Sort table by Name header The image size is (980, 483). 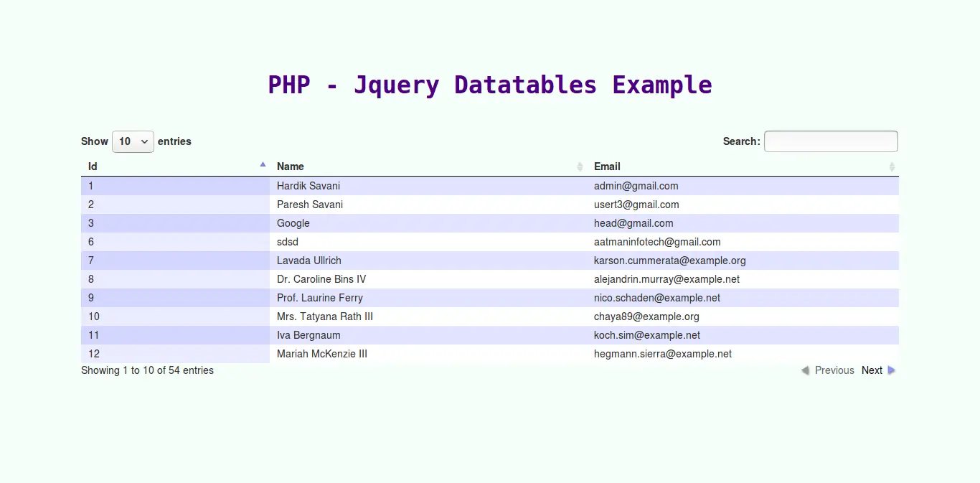point(291,167)
